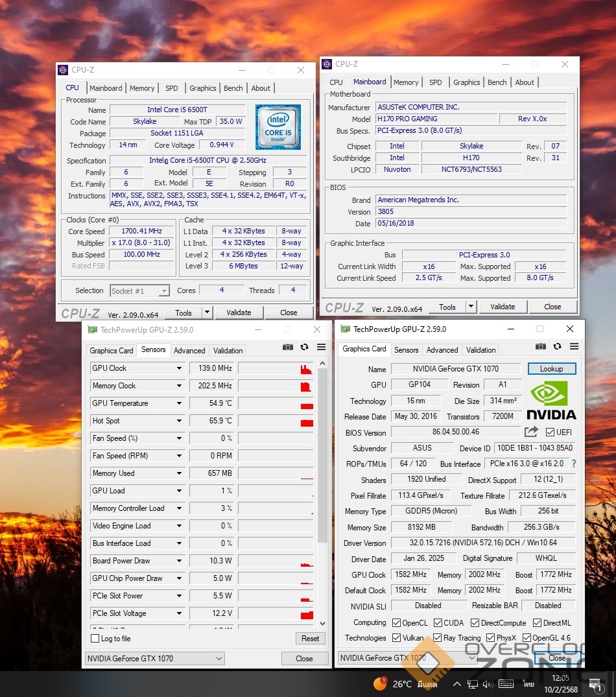Open the weather widget on taskbar
This screenshot has width=616, height=697.
[x=405, y=683]
